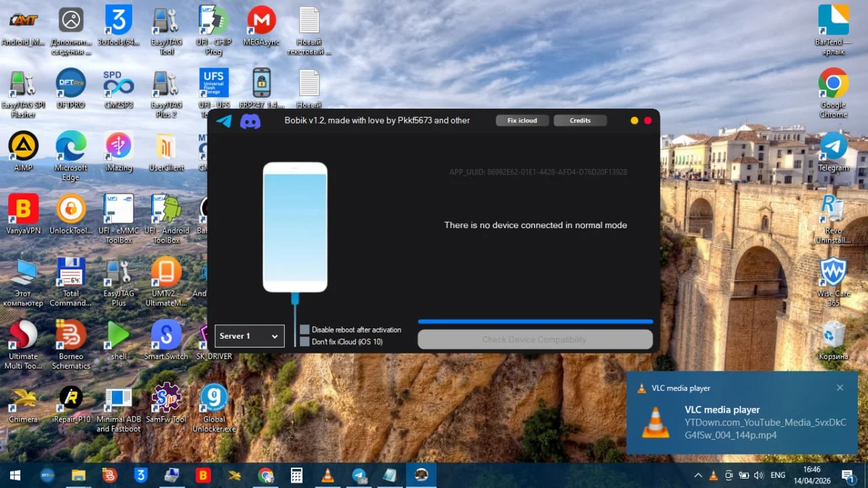Image resolution: width=868 pixels, height=488 pixels.
Task: Open the shell desktop shortcut
Action: (119, 340)
